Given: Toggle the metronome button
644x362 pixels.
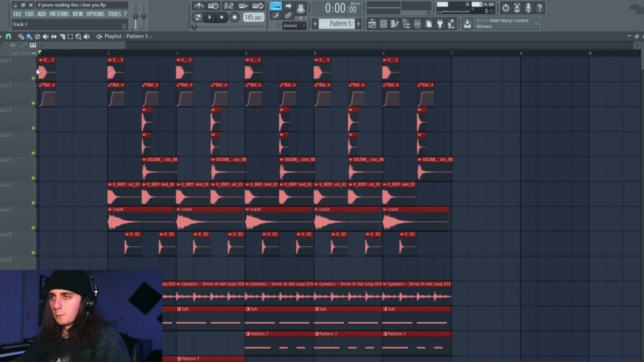Looking at the screenshot, I should [199, 6].
